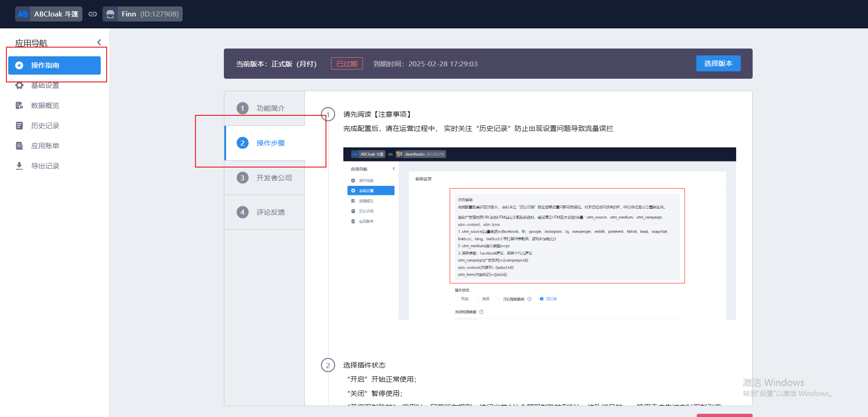Click the 已过期 status tag
The image size is (868, 417).
[347, 64]
